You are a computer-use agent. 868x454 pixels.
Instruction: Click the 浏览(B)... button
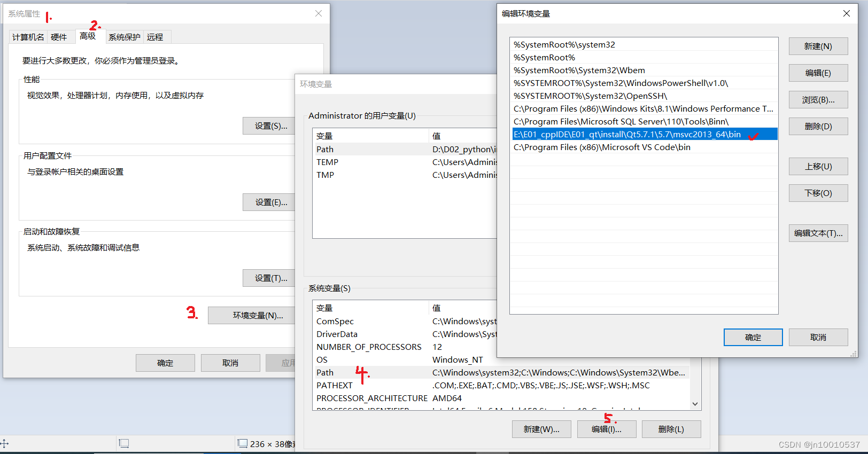click(x=818, y=100)
